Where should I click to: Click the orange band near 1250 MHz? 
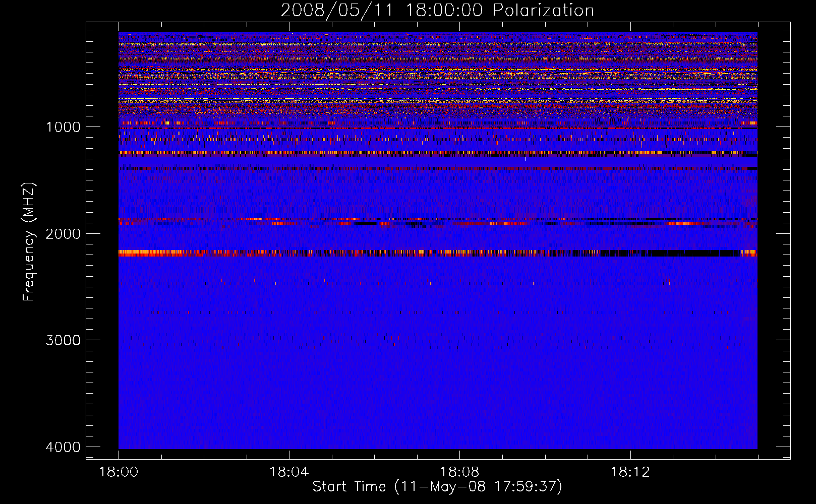click(438, 153)
